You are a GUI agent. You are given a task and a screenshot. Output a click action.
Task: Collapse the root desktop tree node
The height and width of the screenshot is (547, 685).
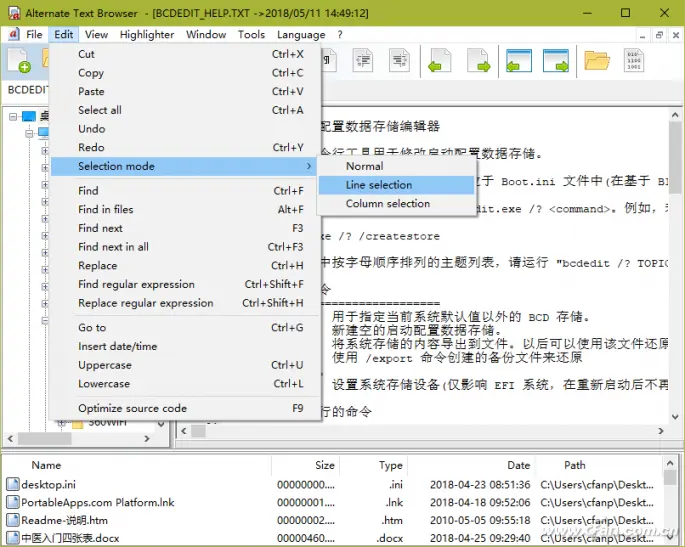(x=15, y=116)
